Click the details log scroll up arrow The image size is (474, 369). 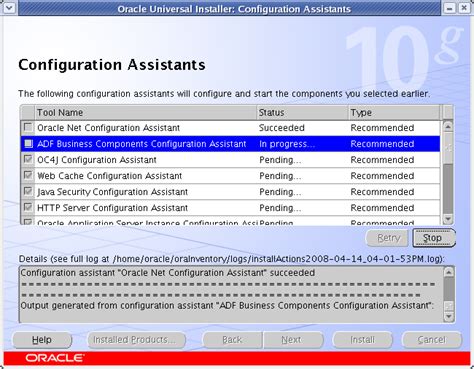click(449, 272)
